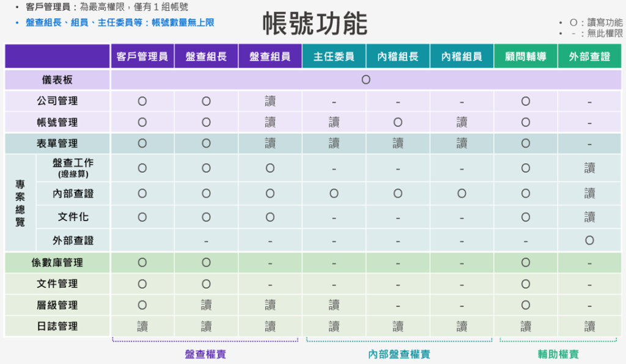Click the 輔助權責 footer label

point(558,354)
